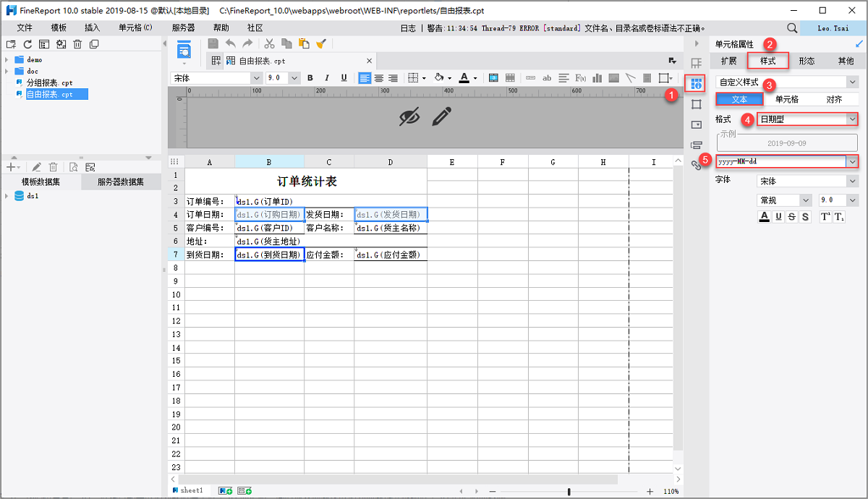
Task: Toggle bold in the formatting toolbar
Action: 310,78
